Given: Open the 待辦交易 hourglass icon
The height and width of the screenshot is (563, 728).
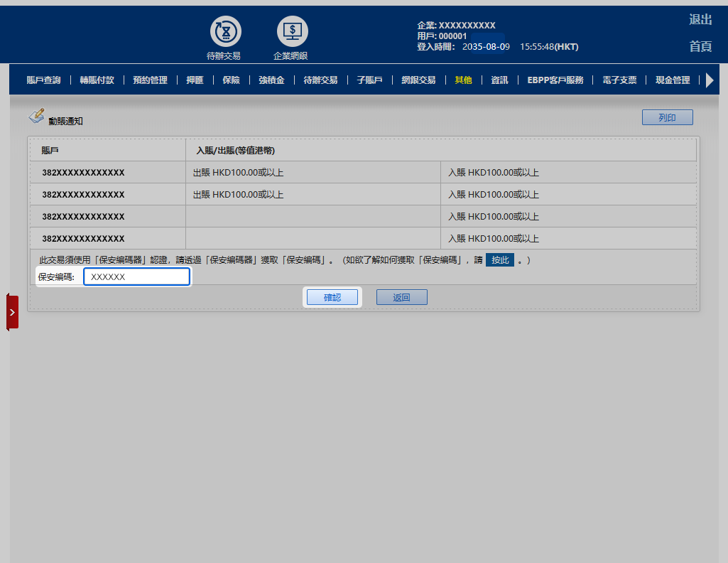Looking at the screenshot, I should (x=225, y=32).
